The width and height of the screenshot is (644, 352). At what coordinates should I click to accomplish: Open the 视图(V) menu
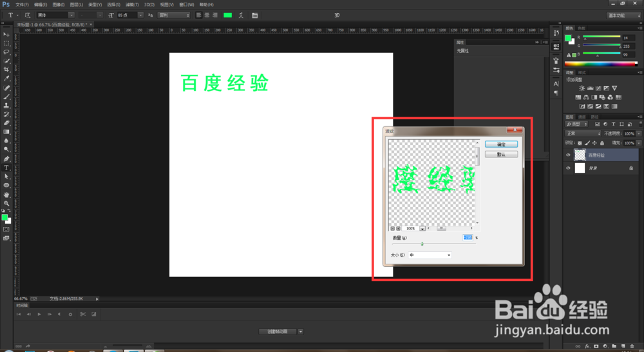pos(167,5)
